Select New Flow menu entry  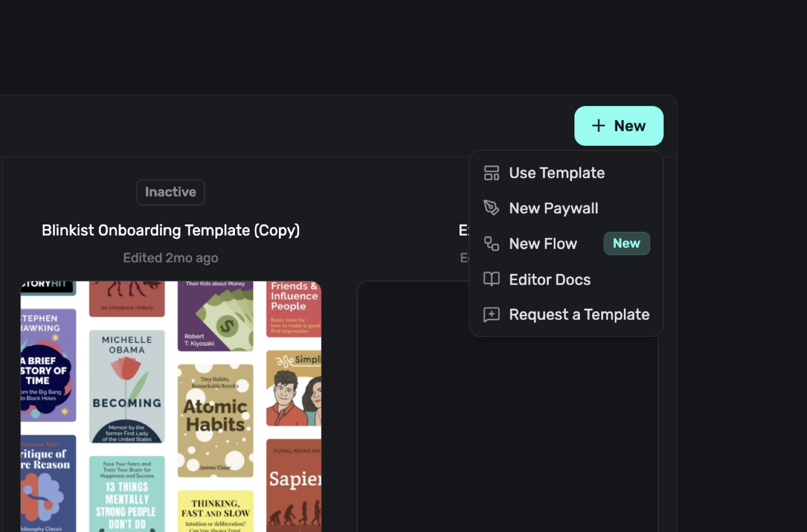566,244
